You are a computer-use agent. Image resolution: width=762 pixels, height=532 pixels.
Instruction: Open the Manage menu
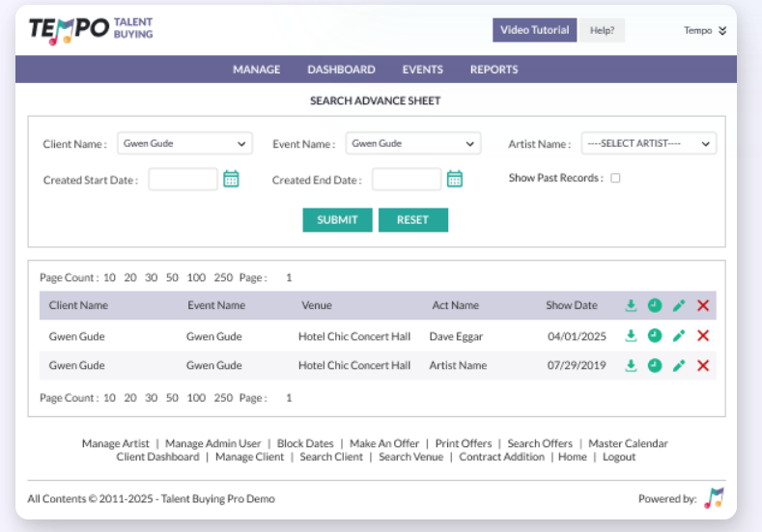[x=256, y=70]
